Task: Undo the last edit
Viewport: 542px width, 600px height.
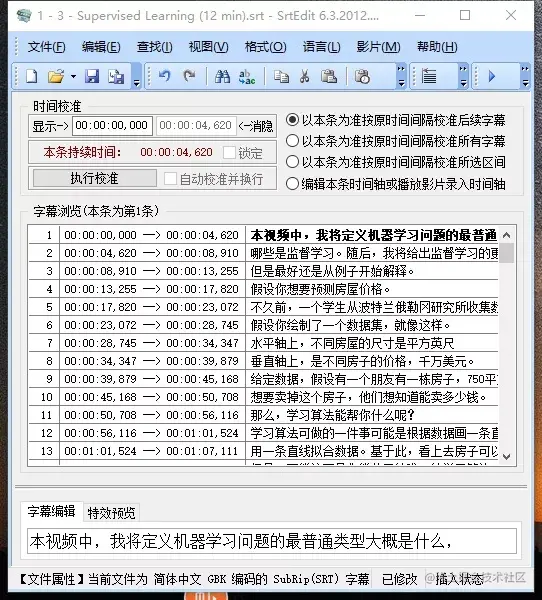Action: [165, 77]
